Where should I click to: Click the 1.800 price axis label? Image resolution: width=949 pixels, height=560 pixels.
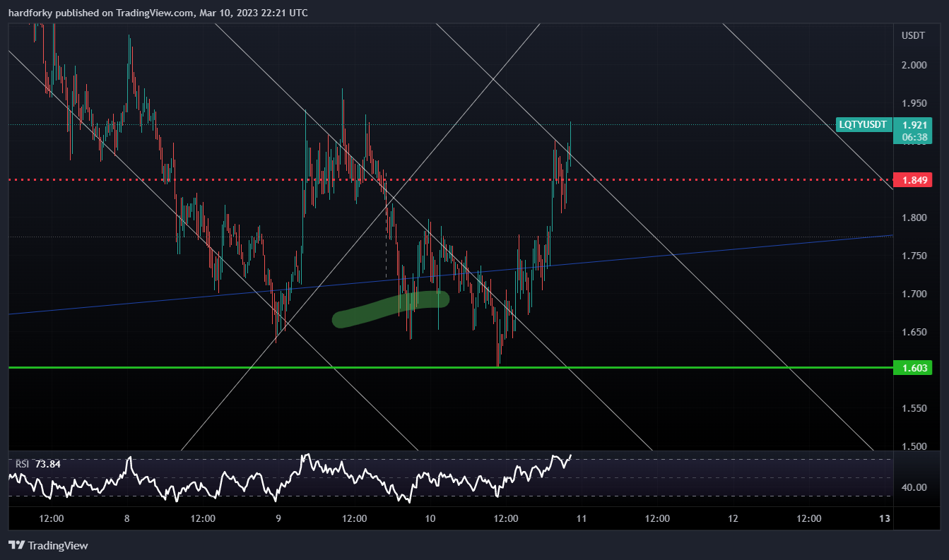(914, 218)
